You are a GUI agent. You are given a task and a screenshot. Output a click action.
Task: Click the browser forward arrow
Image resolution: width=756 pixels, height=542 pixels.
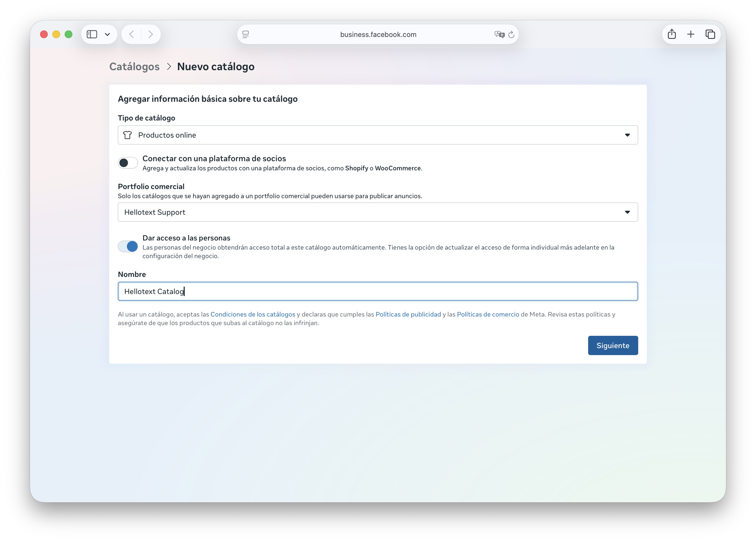pos(150,34)
